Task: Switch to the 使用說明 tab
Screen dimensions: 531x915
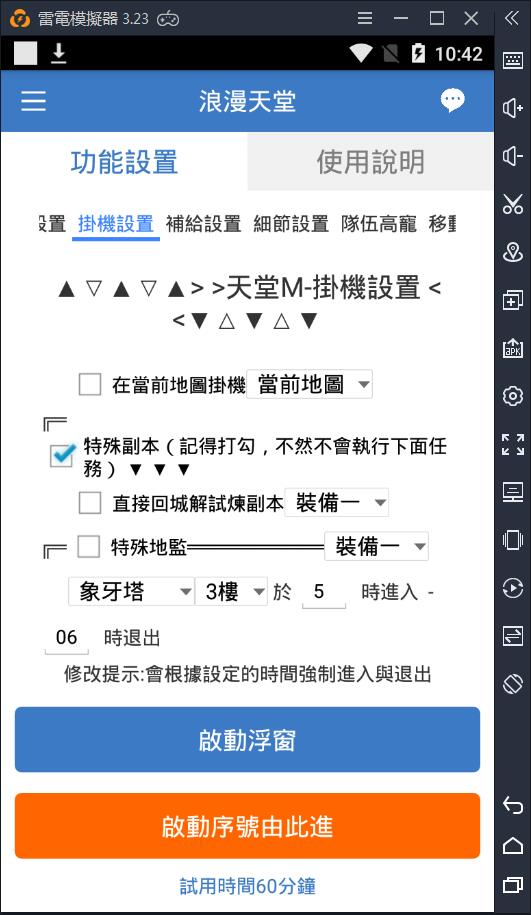Action: [371, 162]
